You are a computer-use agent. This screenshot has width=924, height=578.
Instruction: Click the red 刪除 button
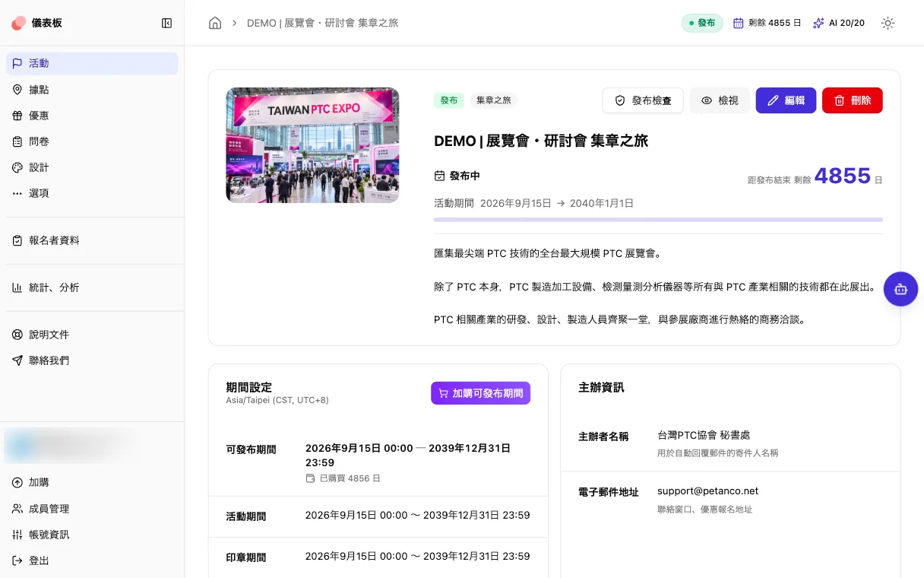click(853, 100)
